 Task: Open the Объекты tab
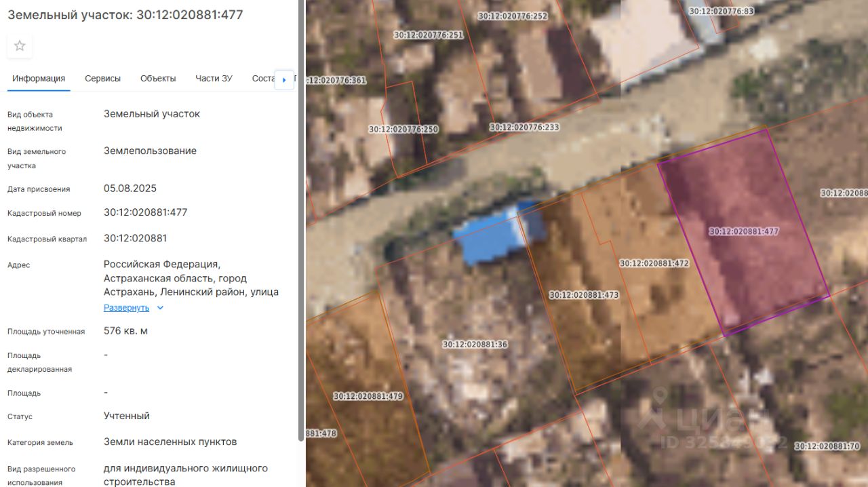[x=158, y=79]
